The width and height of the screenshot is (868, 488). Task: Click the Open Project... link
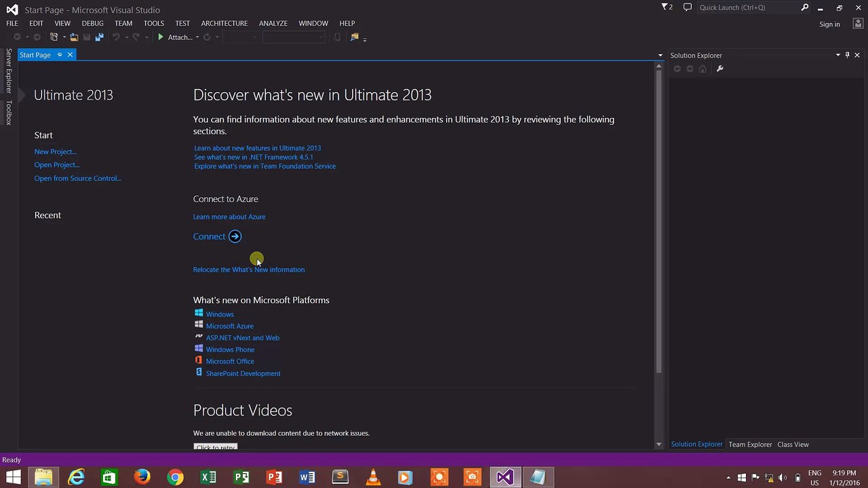tap(57, 165)
